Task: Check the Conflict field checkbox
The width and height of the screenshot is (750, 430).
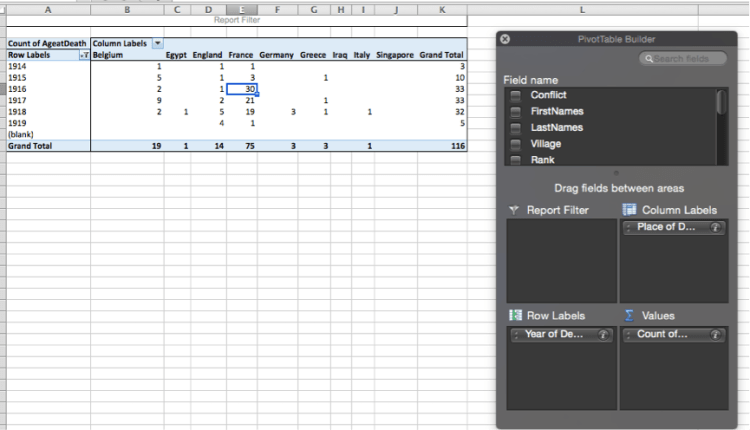Action: pos(516,95)
